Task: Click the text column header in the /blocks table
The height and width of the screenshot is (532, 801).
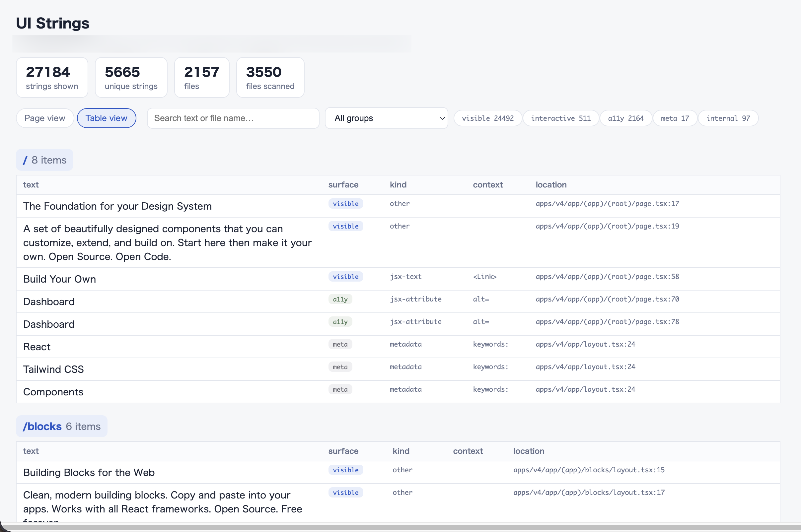Action: click(31, 451)
